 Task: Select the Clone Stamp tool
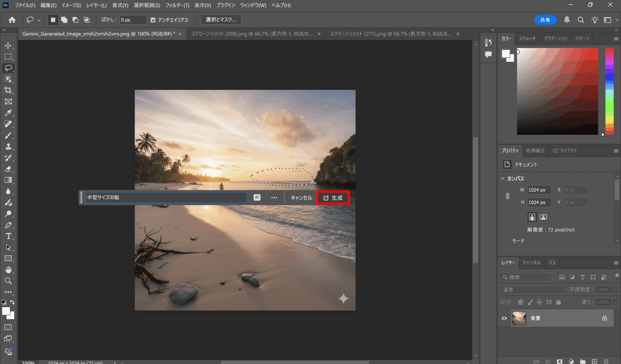(8, 147)
